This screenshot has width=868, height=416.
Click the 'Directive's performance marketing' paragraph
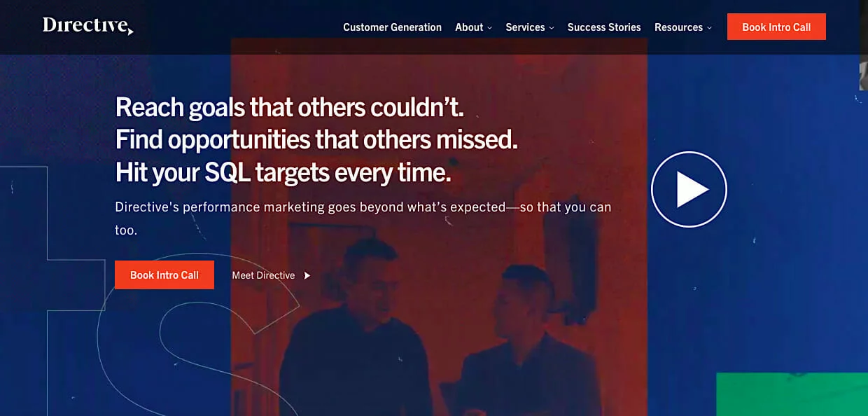pos(363,218)
